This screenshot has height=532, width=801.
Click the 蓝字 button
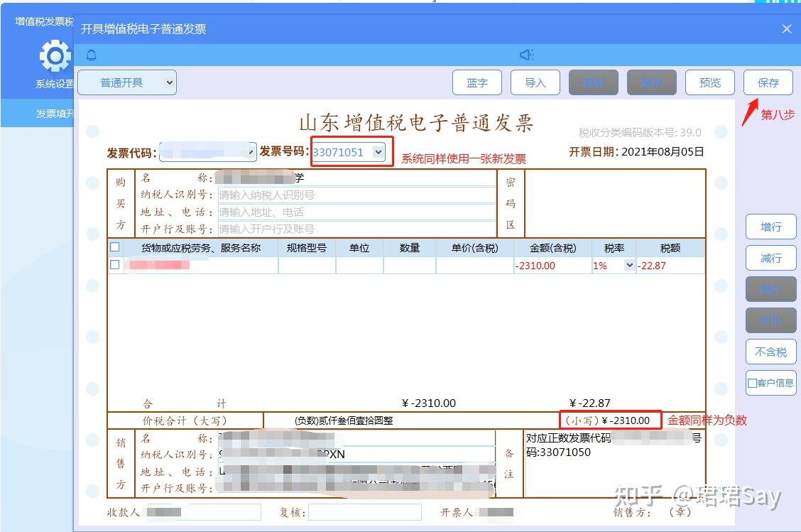477,82
